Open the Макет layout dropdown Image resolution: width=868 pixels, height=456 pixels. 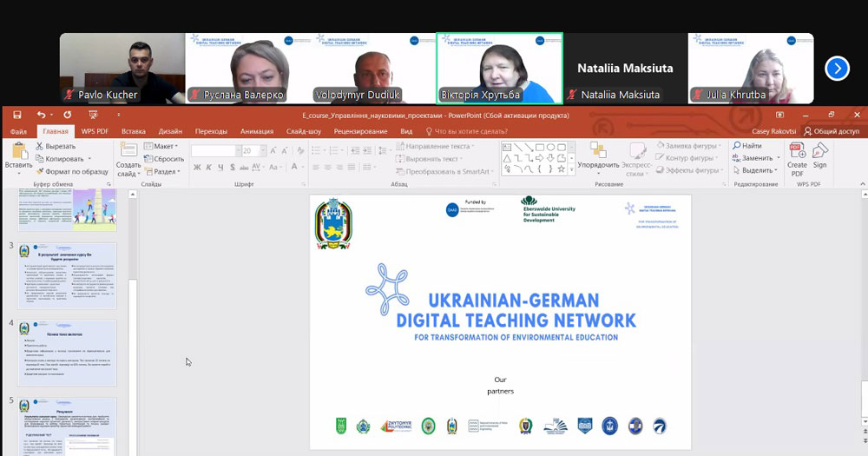pyautogui.click(x=161, y=146)
